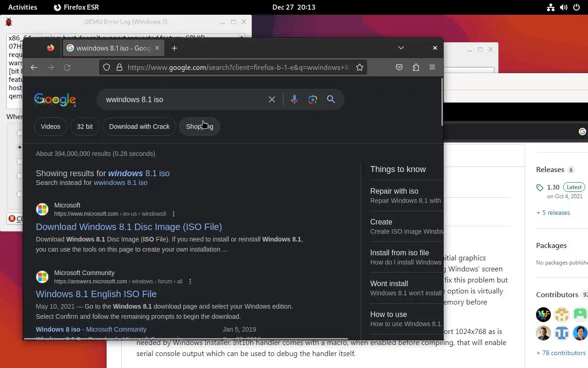Open the GNOME Activities overview
This screenshot has width=588, height=368.
pyautogui.click(x=23, y=7)
